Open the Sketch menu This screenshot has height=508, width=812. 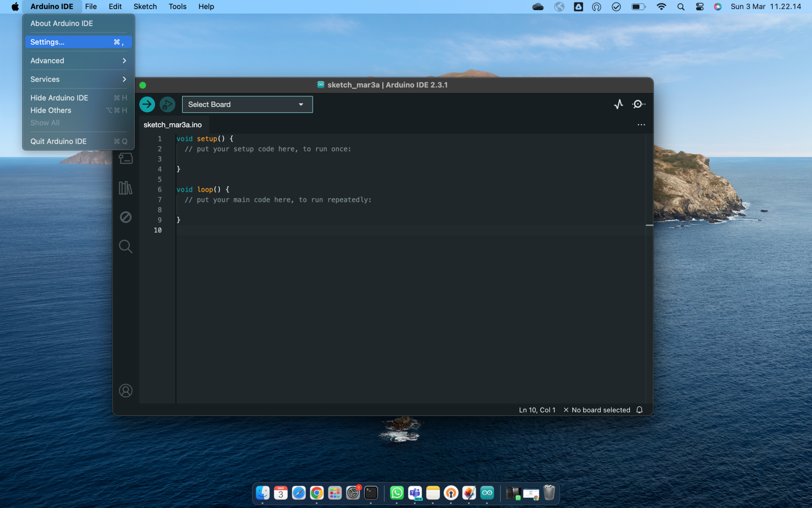(145, 7)
